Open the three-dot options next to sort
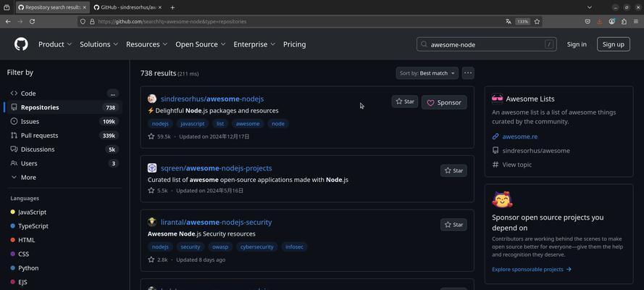 (x=468, y=73)
